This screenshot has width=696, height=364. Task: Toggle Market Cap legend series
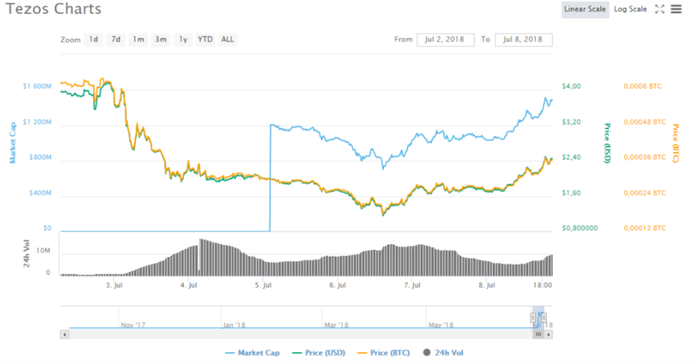(252, 353)
